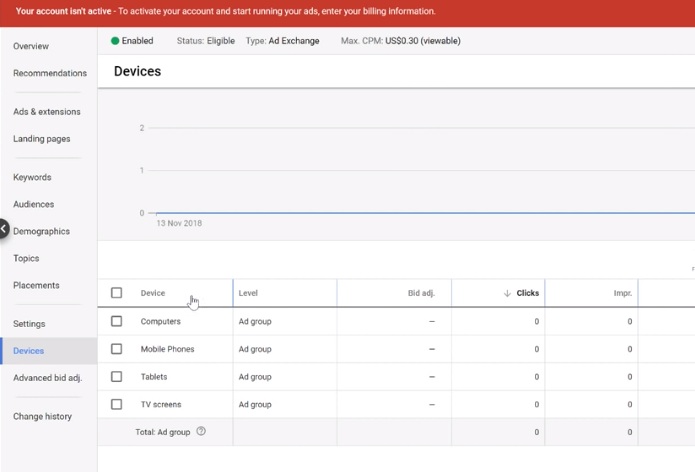
Task: Edit bid adjustment for Computers row
Action: 432,321
